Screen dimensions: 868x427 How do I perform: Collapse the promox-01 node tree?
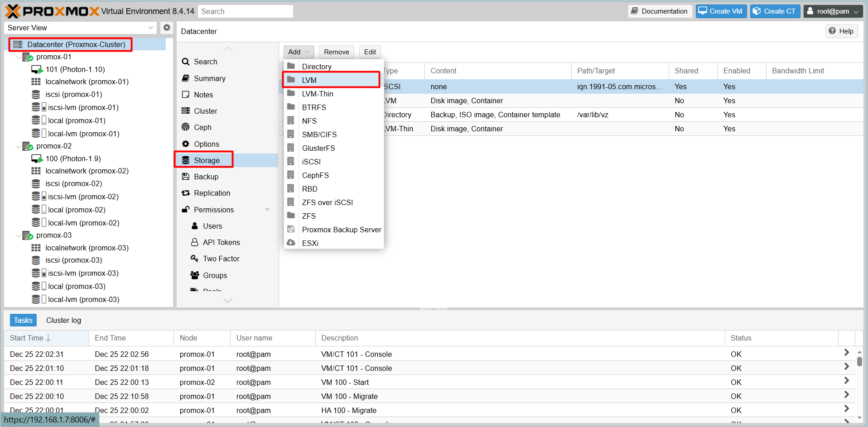tap(19, 57)
